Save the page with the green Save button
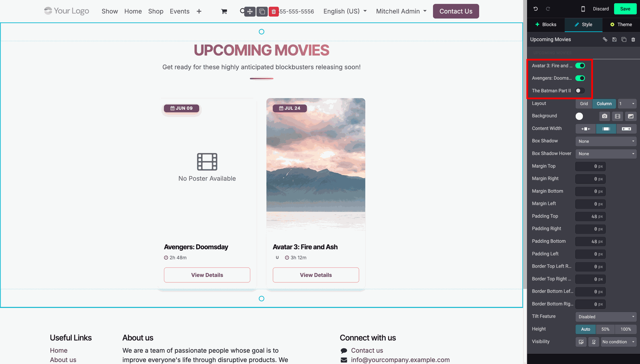 pos(625,9)
